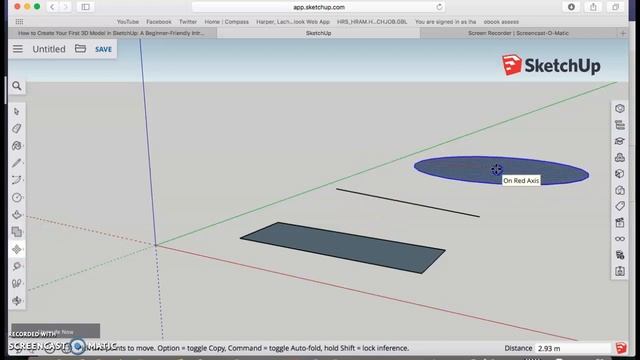The image size is (640, 360).
Task: Reload the page in Safari
Action: (439, 7)
